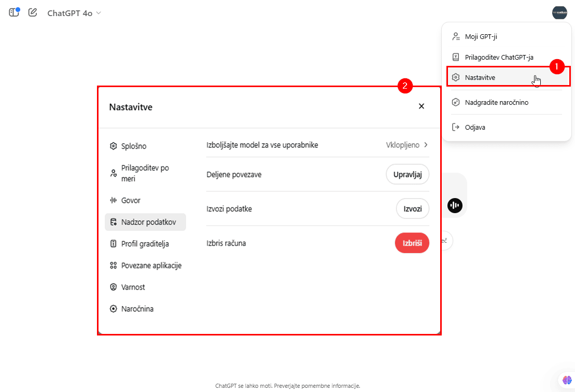Close the Nastavitve dialog with X
Viewport: 575px width, 392px height.
click(421, 106)
